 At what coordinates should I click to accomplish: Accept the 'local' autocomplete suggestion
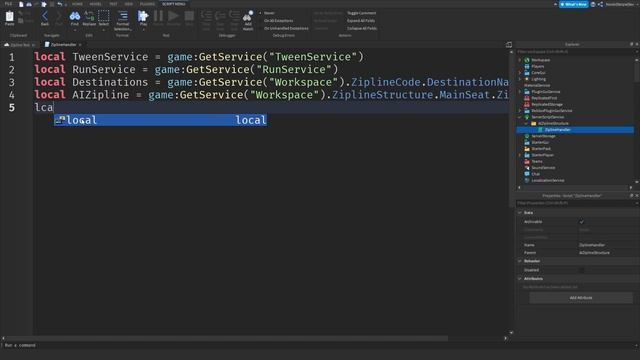(160, 120)
